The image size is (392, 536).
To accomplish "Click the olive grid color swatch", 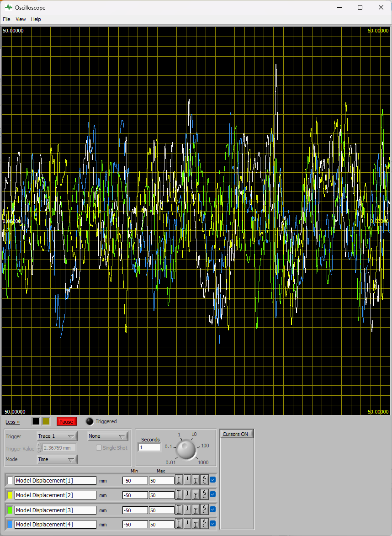I will point(46,421).
